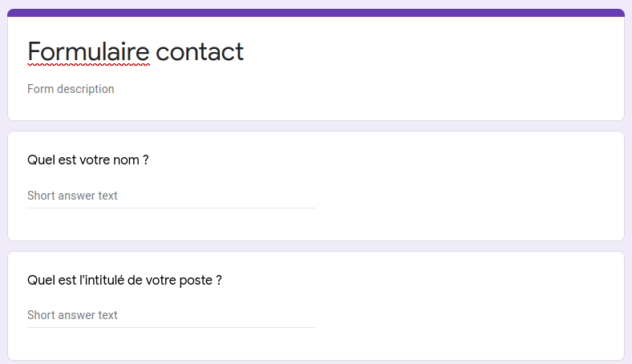Viewport: 632px width, 364px height.
Task: Click blank space right of the form title
Action: (441, 52)
